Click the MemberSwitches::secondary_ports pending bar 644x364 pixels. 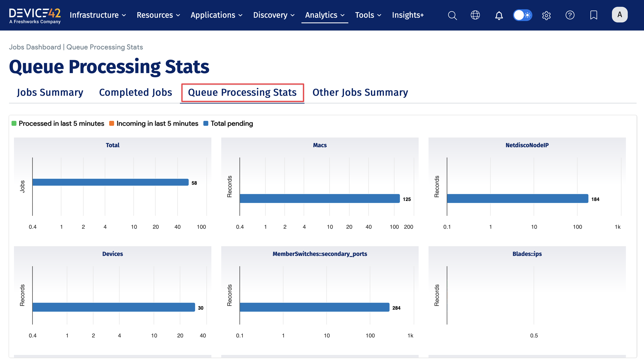pyautogui.click(x=315, y=307)
